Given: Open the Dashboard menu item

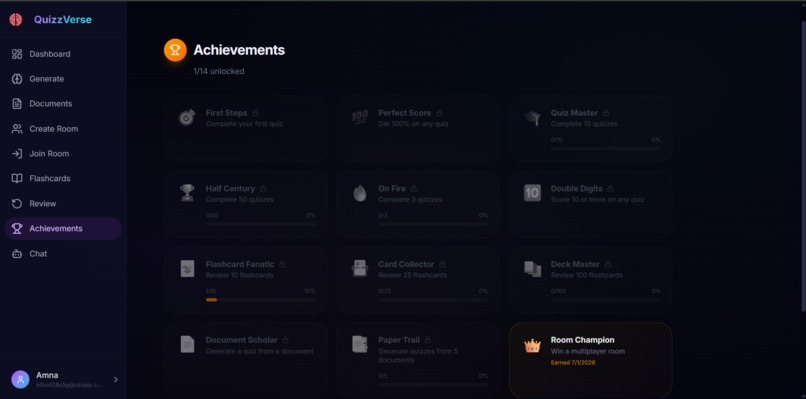Looking at the screenshot, I should [63, 54].
